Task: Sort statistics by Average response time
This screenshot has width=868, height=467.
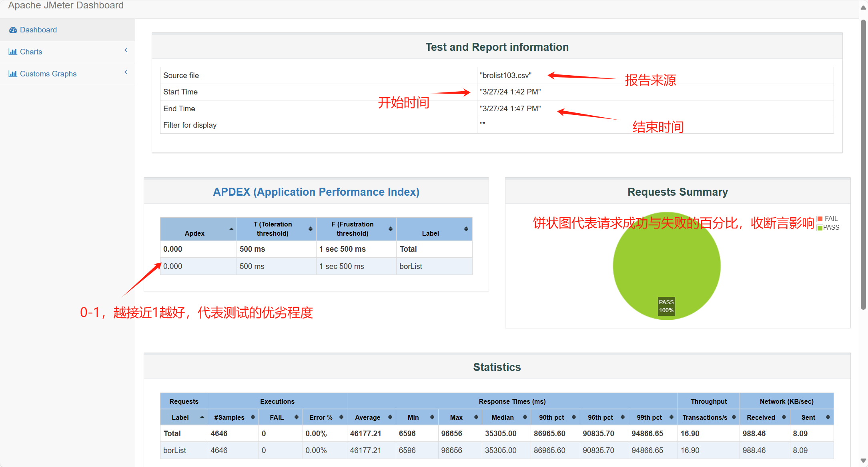Action: [368, 417]
